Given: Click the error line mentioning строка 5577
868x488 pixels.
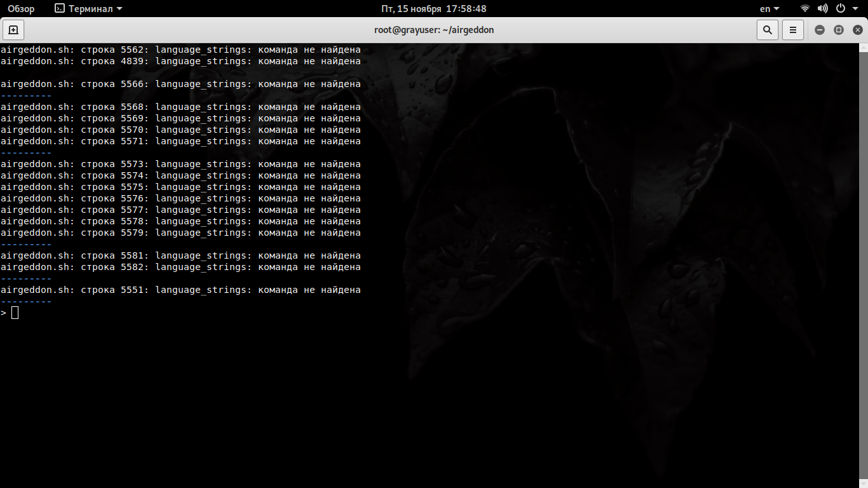Looking at the screenshot, I should click(180, 210).
